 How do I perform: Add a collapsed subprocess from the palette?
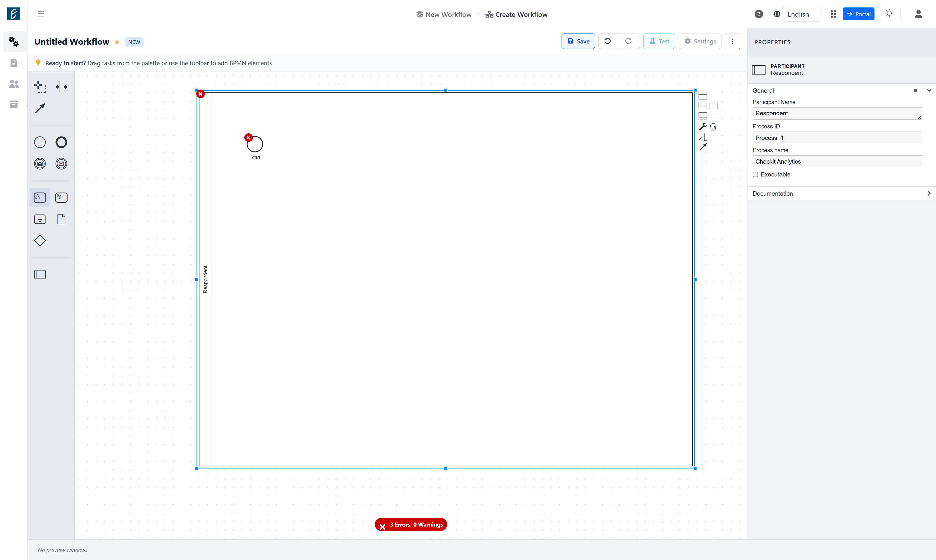point(40,219)
